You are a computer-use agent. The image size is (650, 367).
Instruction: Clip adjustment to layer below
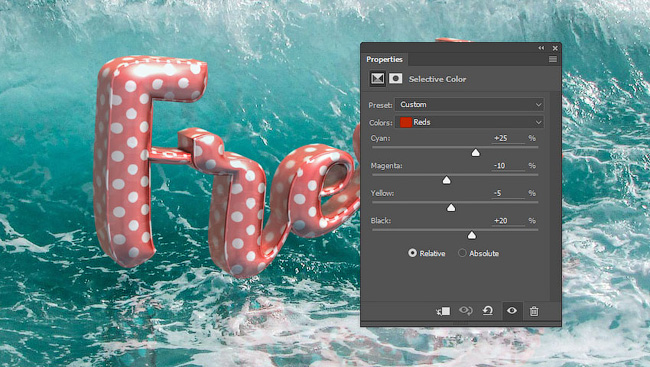point(443,311)
